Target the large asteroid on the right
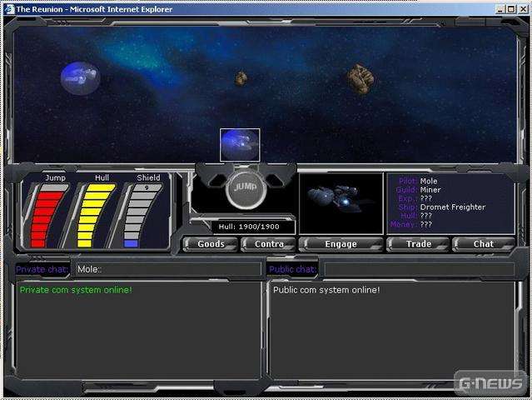This screenshot has width=532, height=400. (360, 78)
